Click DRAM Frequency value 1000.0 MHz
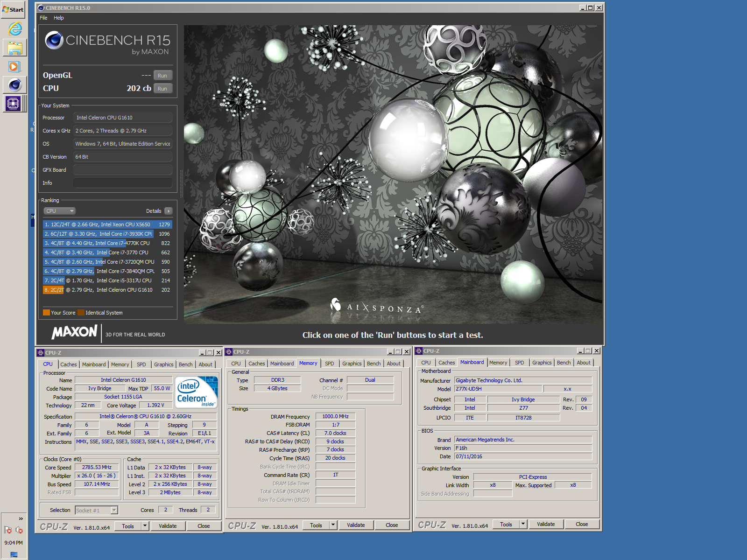 [x=335, y=416]
